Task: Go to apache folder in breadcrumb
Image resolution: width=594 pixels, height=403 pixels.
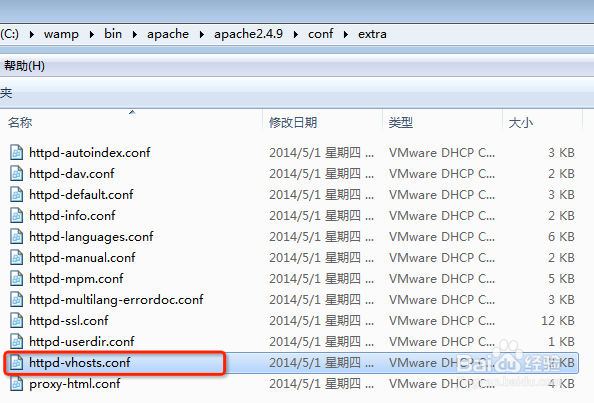Action: click(x=168, y=34)
